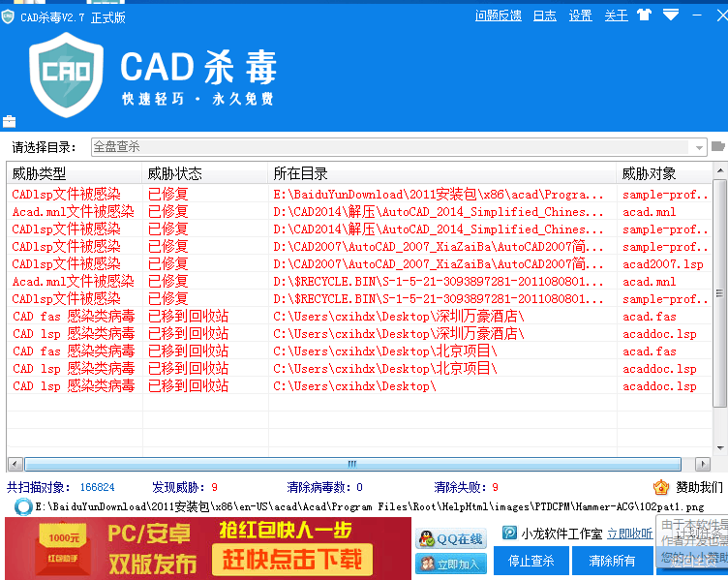The height and width of the screenshot is (580, 728).
Task: Sort by 威胁对象 column header
Action: pyautogui.click(x=664, y=173)
